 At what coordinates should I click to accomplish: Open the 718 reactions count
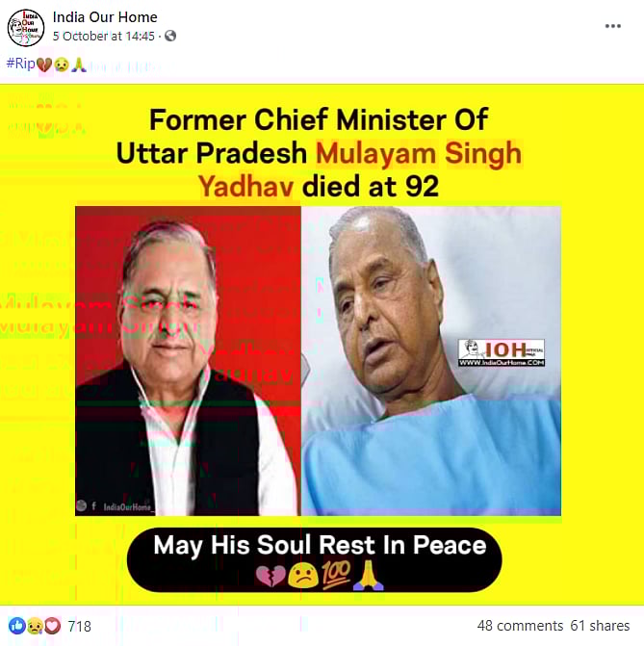[79, 626]
